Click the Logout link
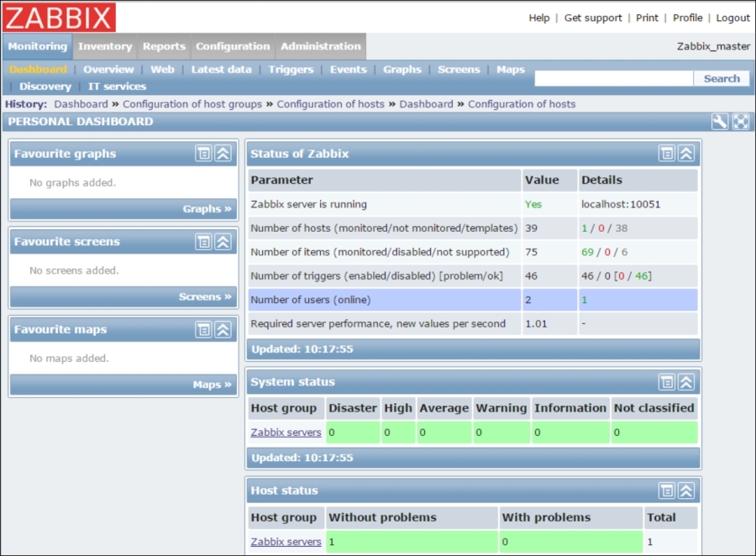The height and width of the screenshot is (556, 756). tap(732, 18)
